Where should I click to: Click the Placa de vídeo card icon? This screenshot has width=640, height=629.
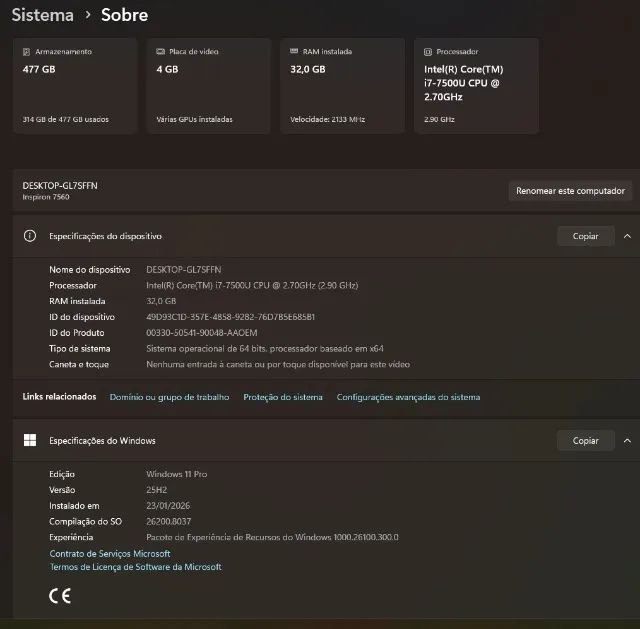160,51
